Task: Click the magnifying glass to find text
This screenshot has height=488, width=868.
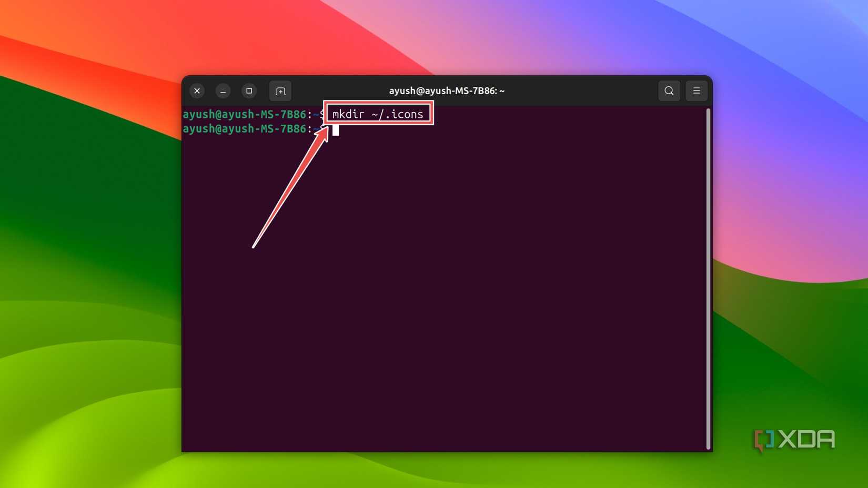Action: tap(669, 90)
